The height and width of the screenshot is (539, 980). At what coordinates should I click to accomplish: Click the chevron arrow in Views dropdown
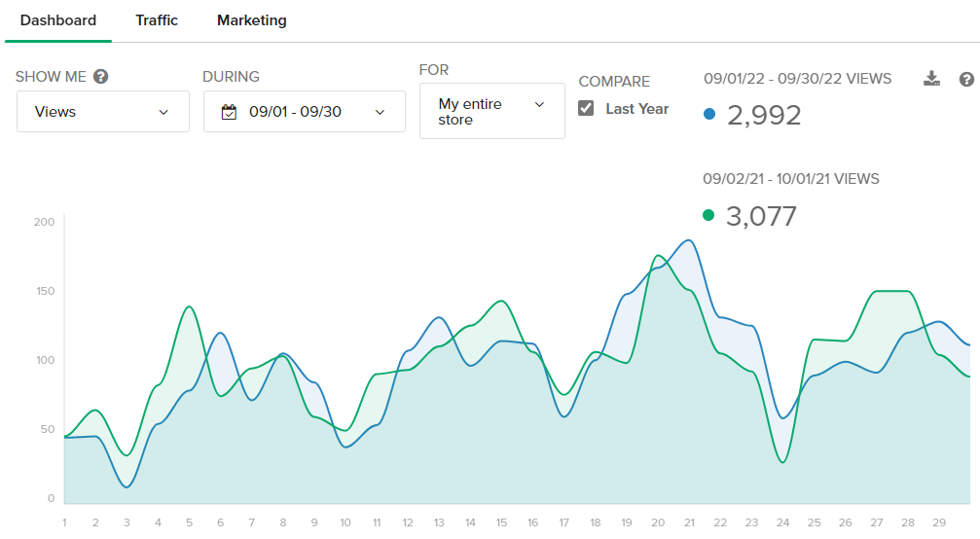tap(163, 112)
